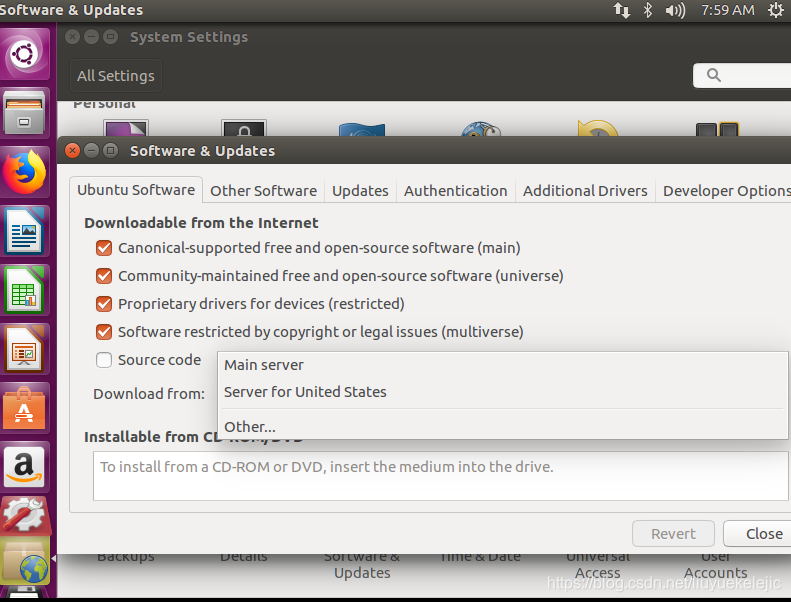The height and width of the screenshot is (602, 791).
Task: Choose Server for United States
Action: [x=502, y=392]
